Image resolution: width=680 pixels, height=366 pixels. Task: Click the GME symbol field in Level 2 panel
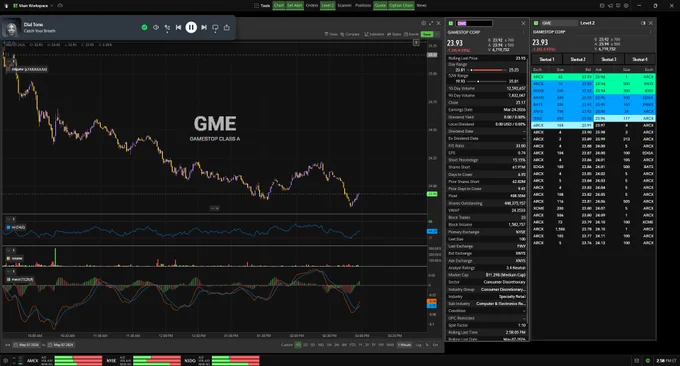pyautogui.click(x=559, y=23)
